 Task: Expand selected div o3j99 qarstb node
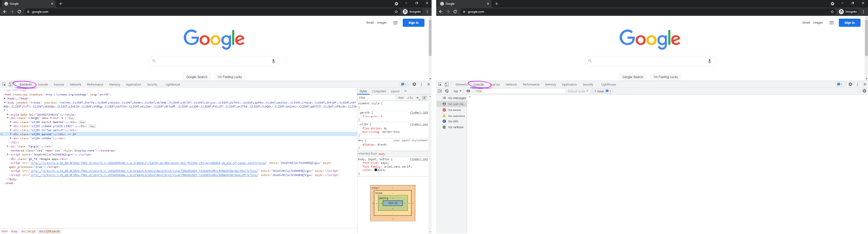pos(11,134)
